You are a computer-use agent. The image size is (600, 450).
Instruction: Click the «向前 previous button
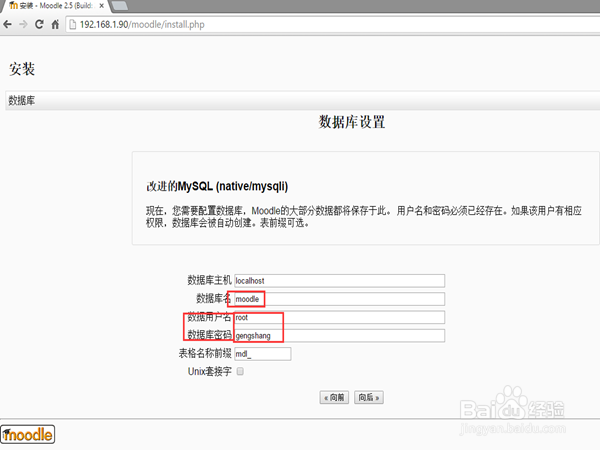coord(334,398)
